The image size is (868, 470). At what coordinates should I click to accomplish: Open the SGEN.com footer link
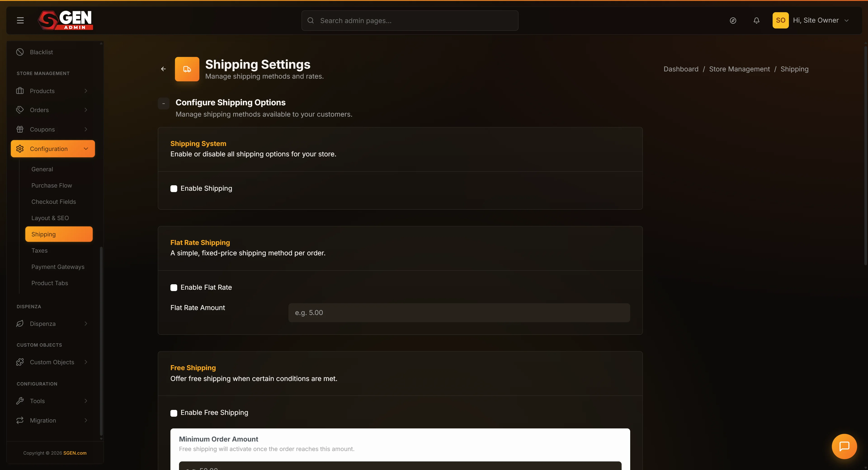point(75,453)
